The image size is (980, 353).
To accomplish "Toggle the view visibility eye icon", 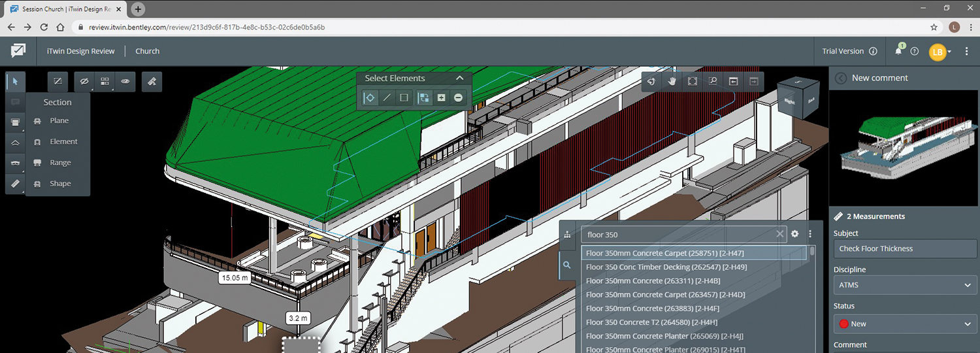I will click(125, 82).
